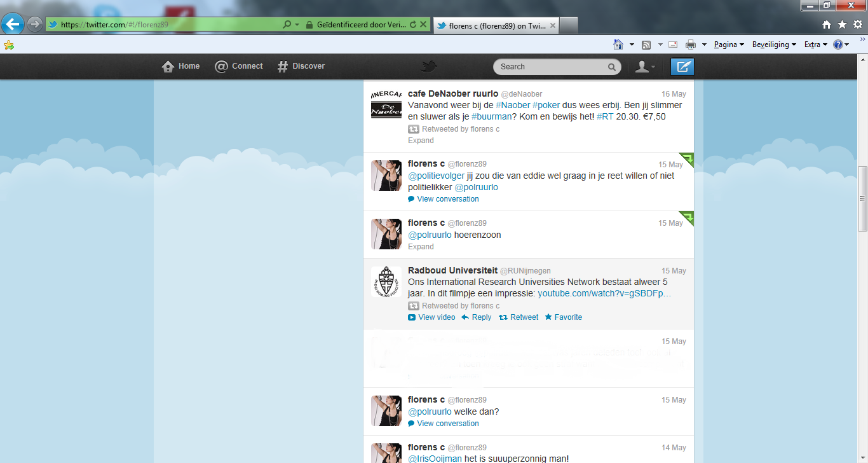Go to Twitter Home

pyautogui.click(x=181, y=66)
